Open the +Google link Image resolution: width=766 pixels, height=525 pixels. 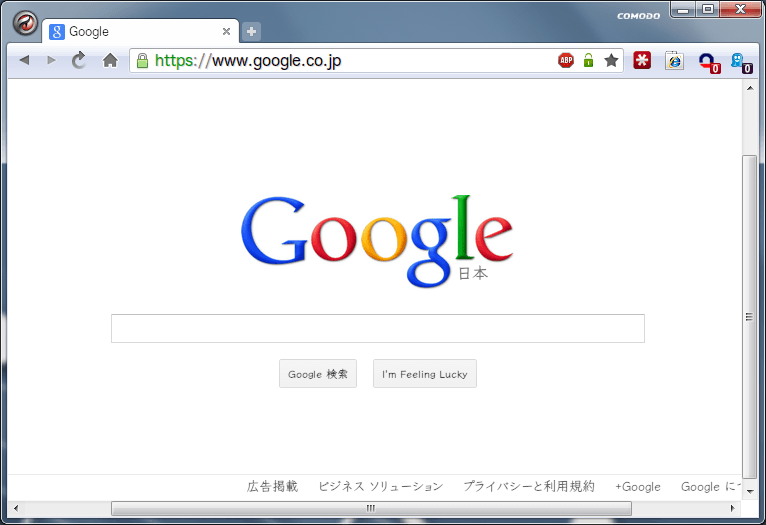[638, 487]
